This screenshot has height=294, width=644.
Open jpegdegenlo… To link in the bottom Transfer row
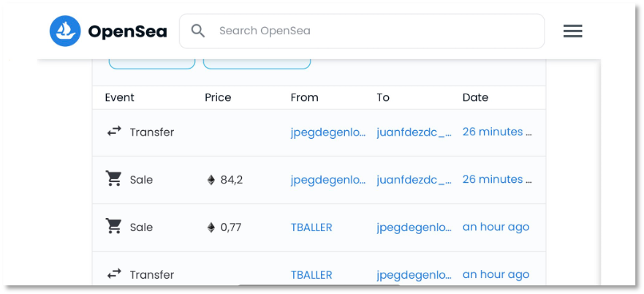[x=414, y=276]
